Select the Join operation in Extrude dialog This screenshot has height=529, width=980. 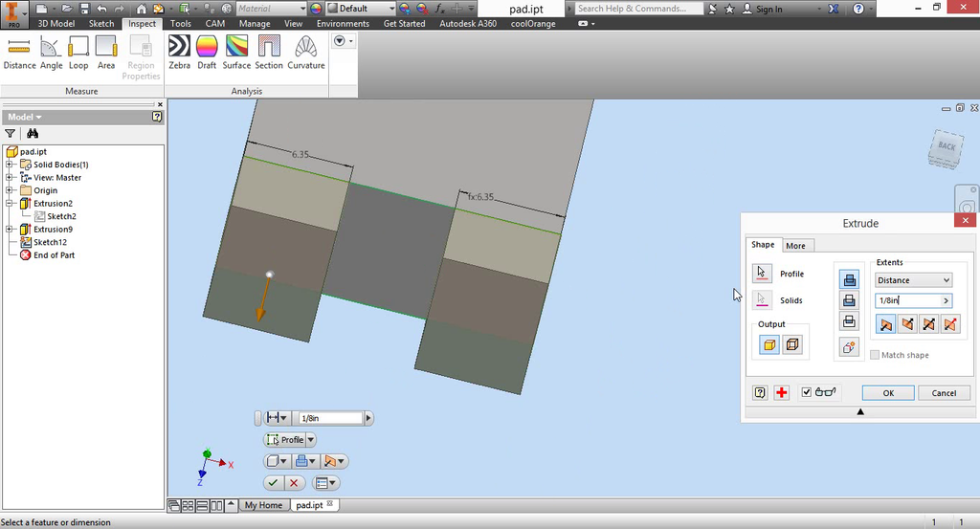tap(850, 279)
